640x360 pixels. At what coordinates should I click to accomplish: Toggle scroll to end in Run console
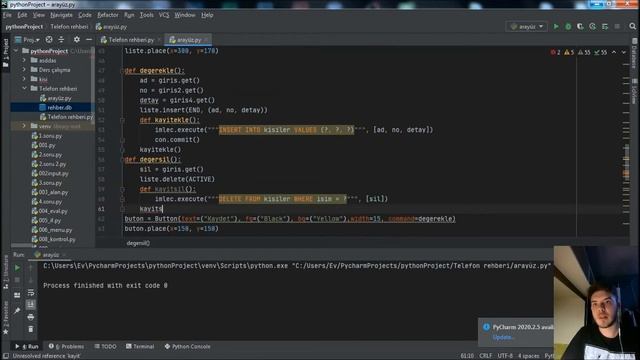tap(31, 304)
